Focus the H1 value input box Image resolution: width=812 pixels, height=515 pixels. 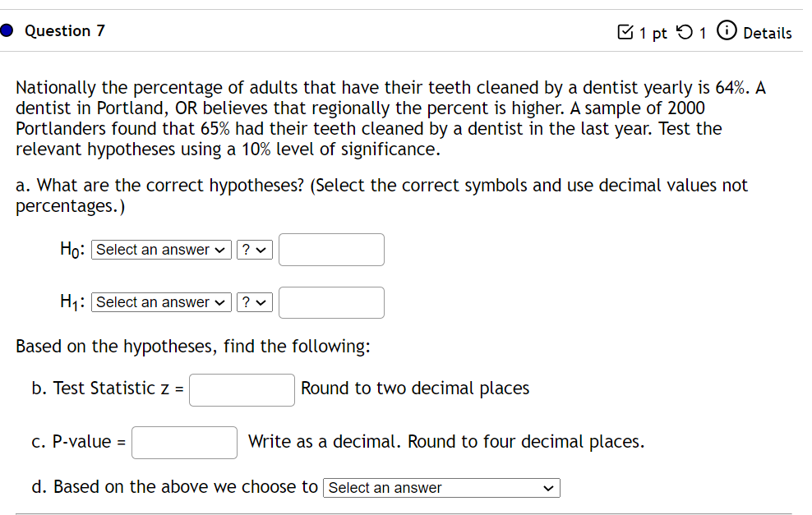pos(331,302)
